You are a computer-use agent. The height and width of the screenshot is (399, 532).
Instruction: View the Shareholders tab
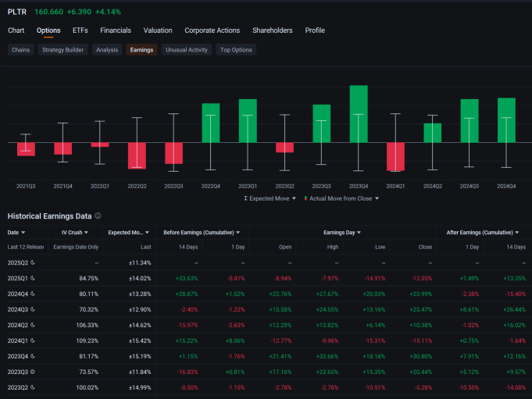[273, 30]
